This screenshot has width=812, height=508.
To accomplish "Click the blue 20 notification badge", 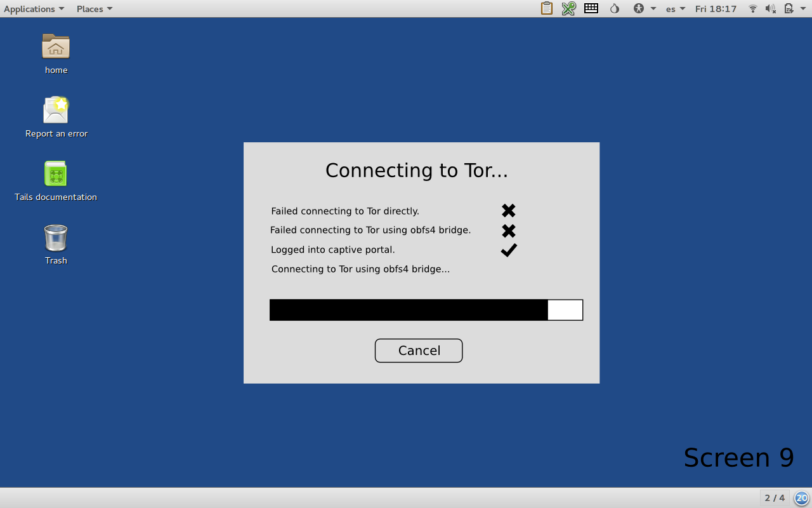I will pyautogui.click(x=802, y=498).
